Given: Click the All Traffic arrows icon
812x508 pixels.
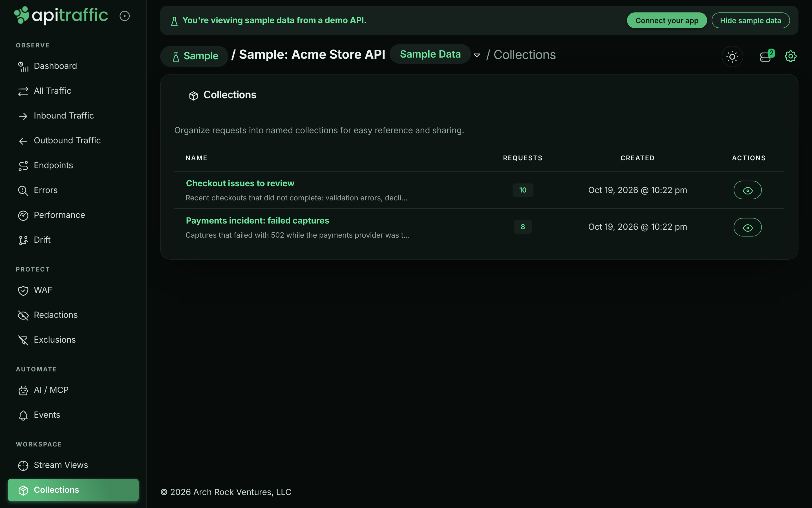Looking at the screenshot, I should [x=23, y=91].
